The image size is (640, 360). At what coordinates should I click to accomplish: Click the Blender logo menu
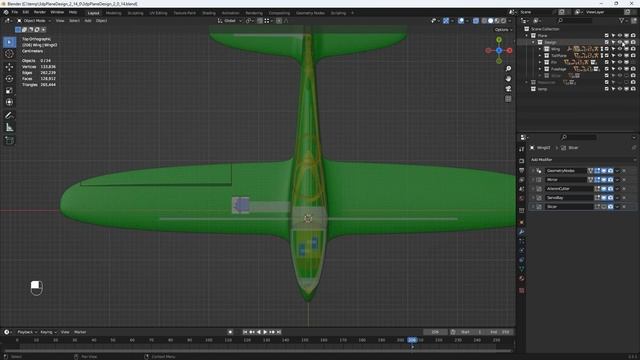click(x=6, y=12)
